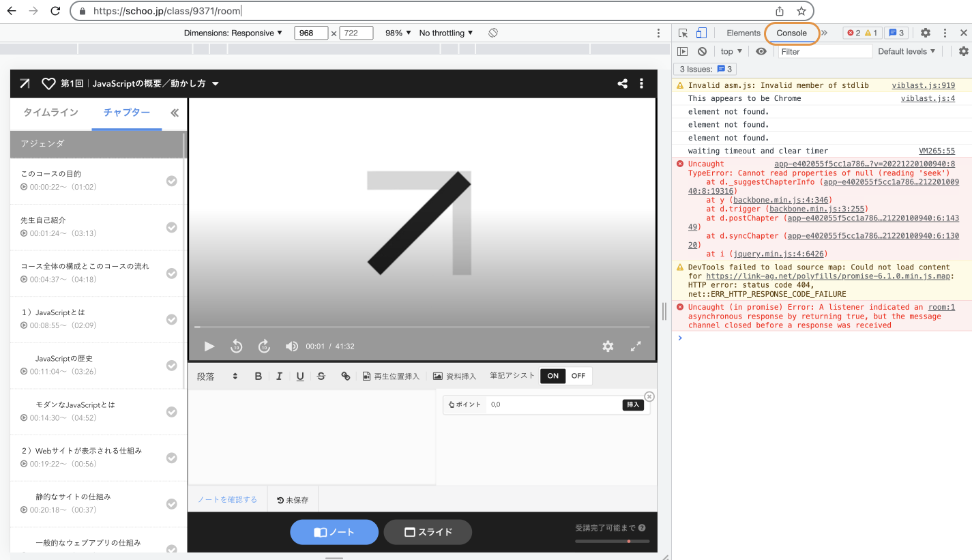This screenshot has height=560, width=972.
Task: Click the width field showing 968
Action: pyautogui.click(x=311, y=33)
